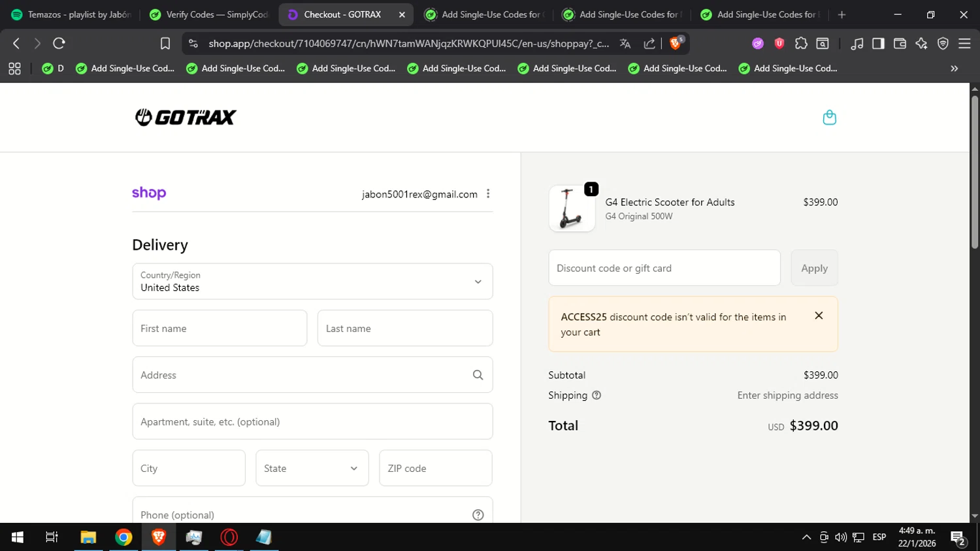Focus the Phone (optional) field
Viewport: 980px width, 551px height.
click(312, 510)
